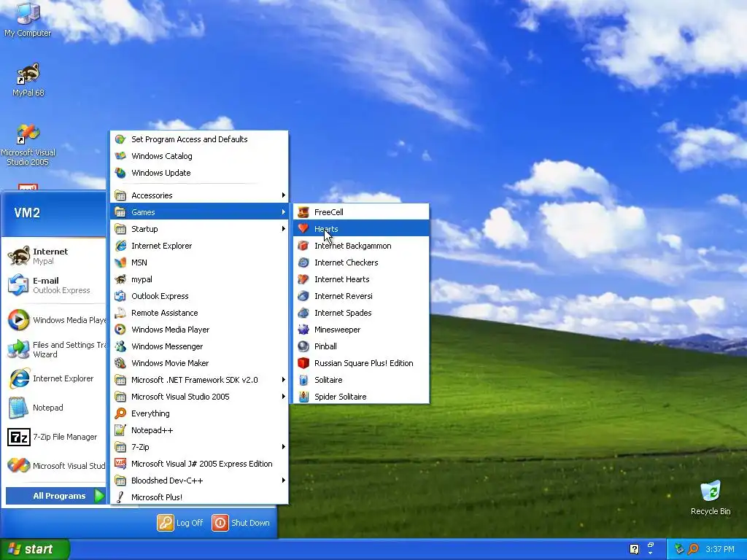Click the Internet Checkers icon

point(303,262)
